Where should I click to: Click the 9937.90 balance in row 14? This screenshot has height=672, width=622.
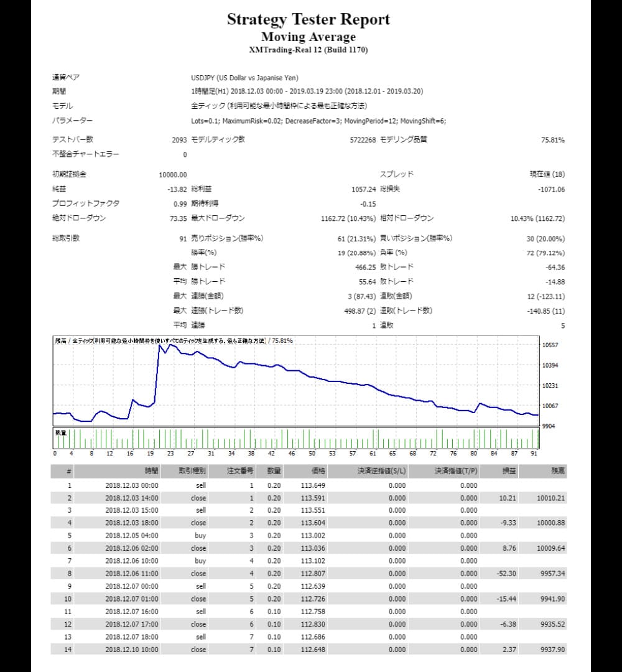pos(552,650)
